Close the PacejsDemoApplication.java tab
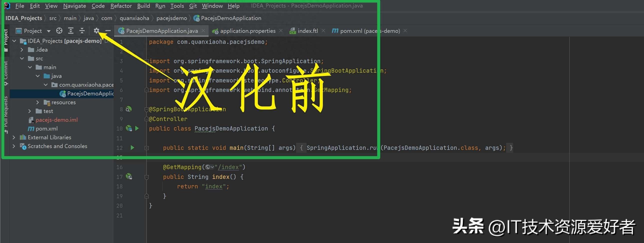Viewport: 644px width, 243px height. (x=203, y=31)
